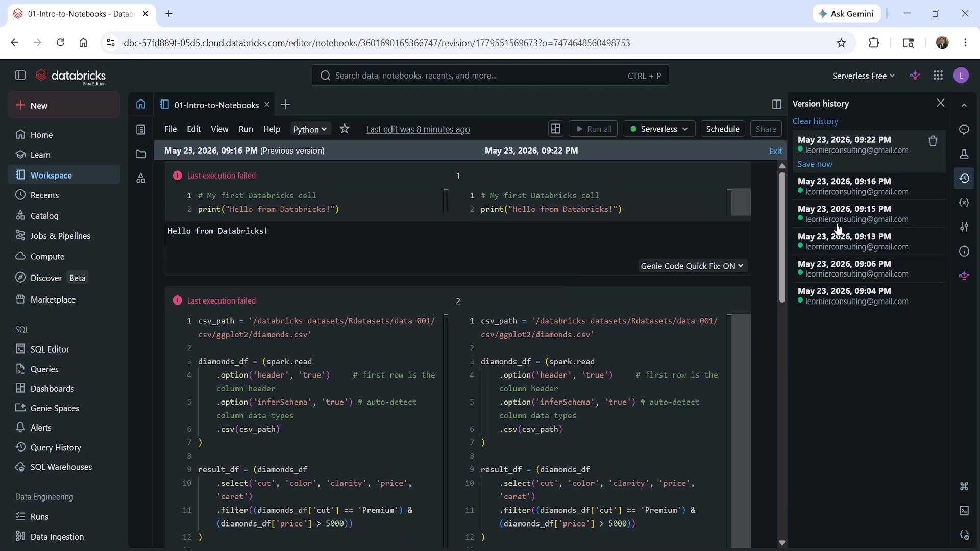Open the View menu
This screenshot has height=551, width=980.
click(220, 129)
